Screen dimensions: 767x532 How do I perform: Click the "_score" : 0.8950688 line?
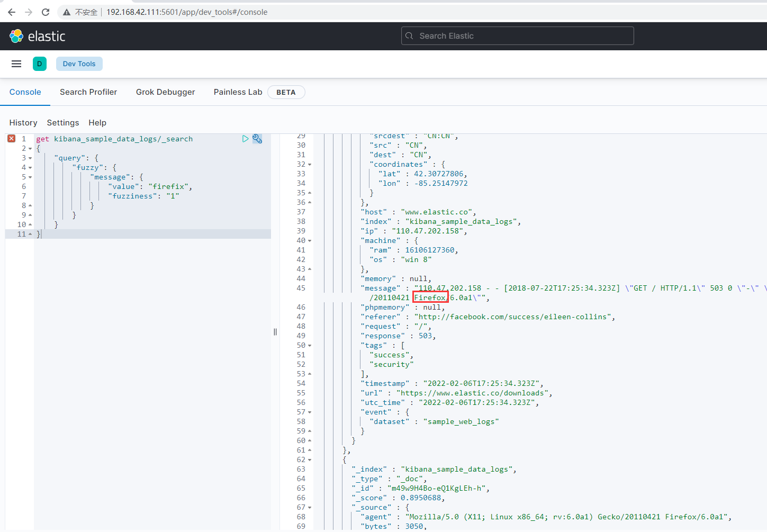point(399,498)
